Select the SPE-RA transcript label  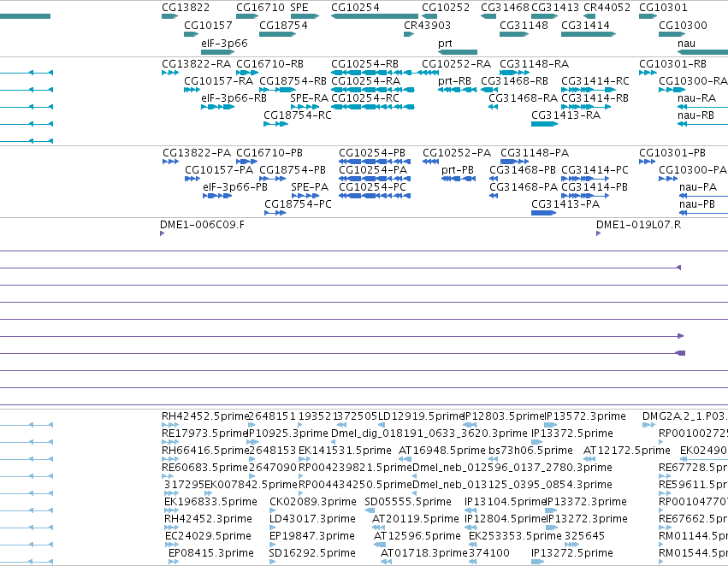309,97
